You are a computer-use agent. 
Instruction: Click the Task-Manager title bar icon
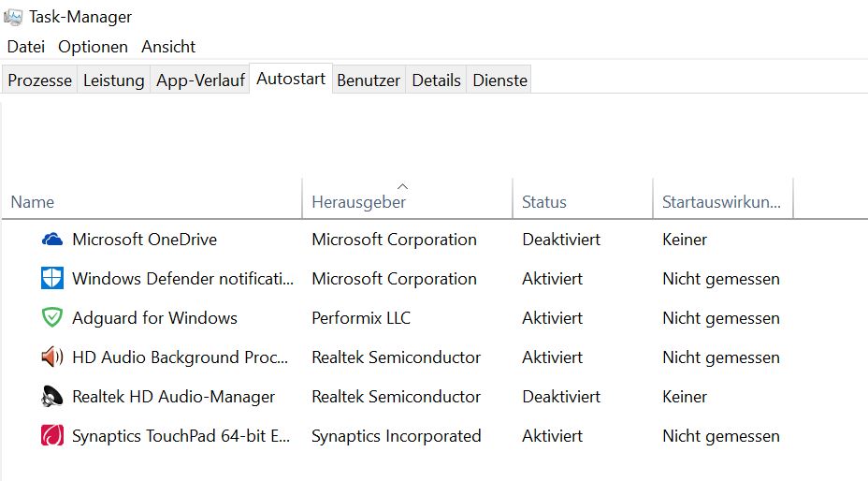13,17
